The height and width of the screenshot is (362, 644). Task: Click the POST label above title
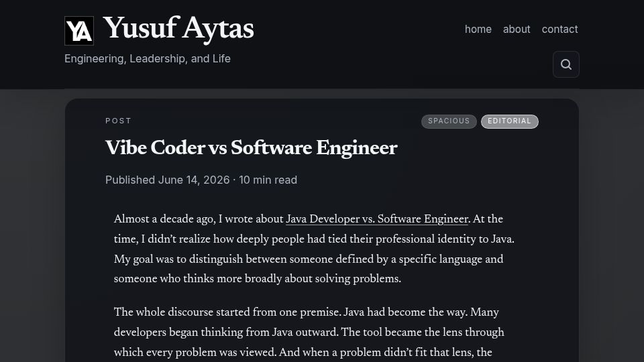(118, 121)
